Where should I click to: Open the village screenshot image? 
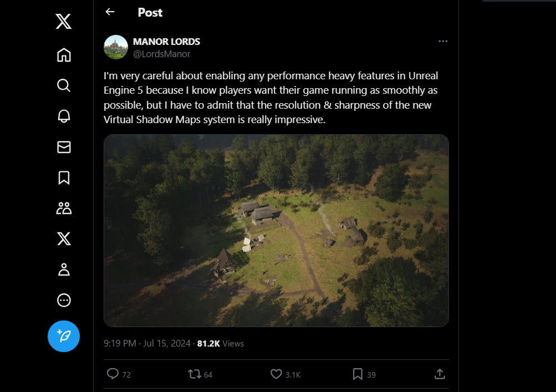[276, 229]
